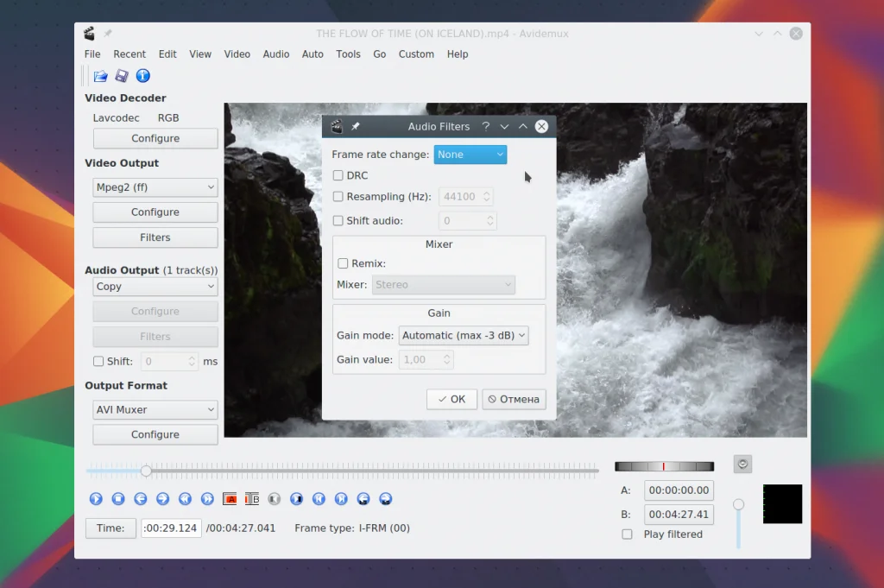Set selection start marker A
Viewport: 884px width, 588px height.
(x=230, y=498)
